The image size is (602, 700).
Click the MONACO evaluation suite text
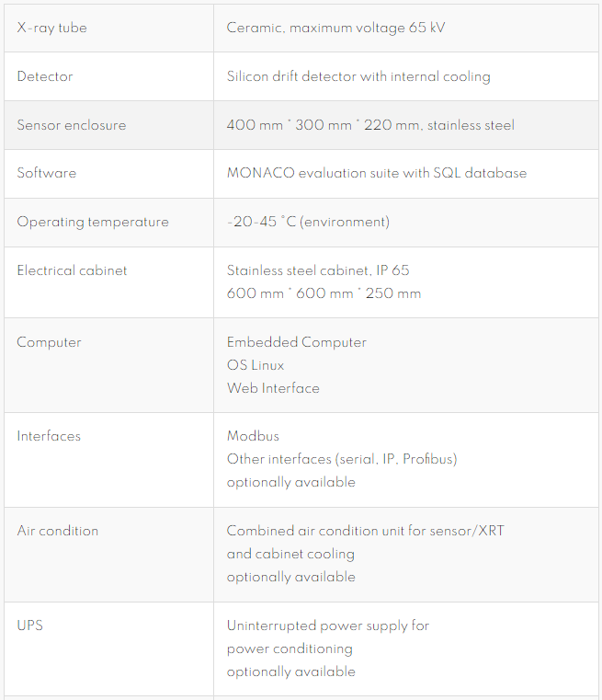pos(376,173)
